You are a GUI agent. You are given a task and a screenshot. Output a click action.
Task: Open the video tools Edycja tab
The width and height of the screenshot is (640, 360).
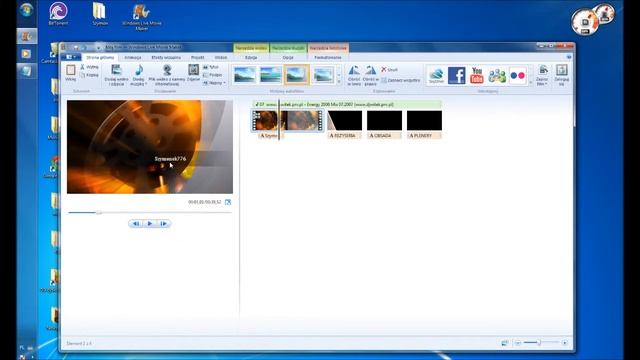(x=251, y=58)
